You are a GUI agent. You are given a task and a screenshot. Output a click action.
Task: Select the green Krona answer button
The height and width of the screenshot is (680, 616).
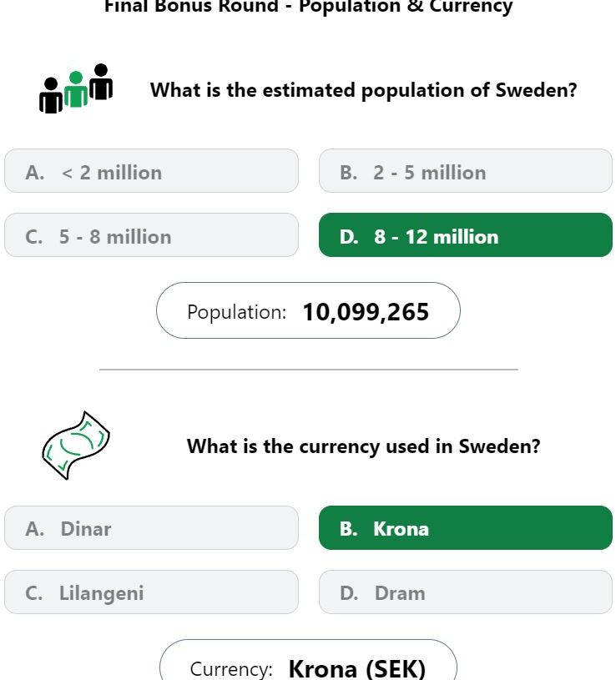pyautogui.click(x=466, y=528)
